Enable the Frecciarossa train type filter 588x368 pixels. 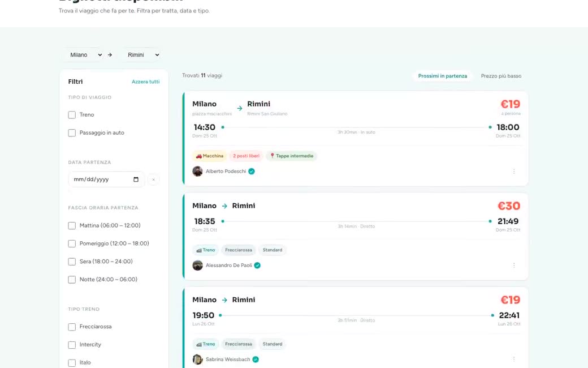coord(72,327)
